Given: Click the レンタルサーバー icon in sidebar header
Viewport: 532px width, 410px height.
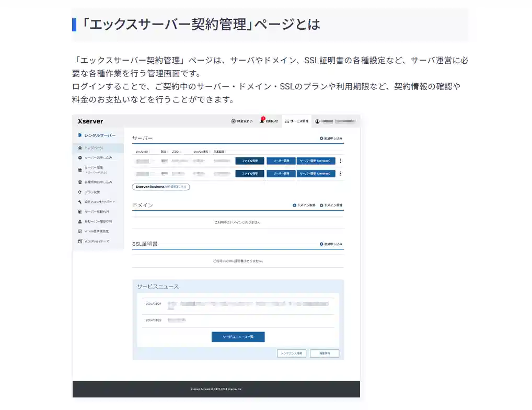Looking at the screenshot, I should coord(79,135).
